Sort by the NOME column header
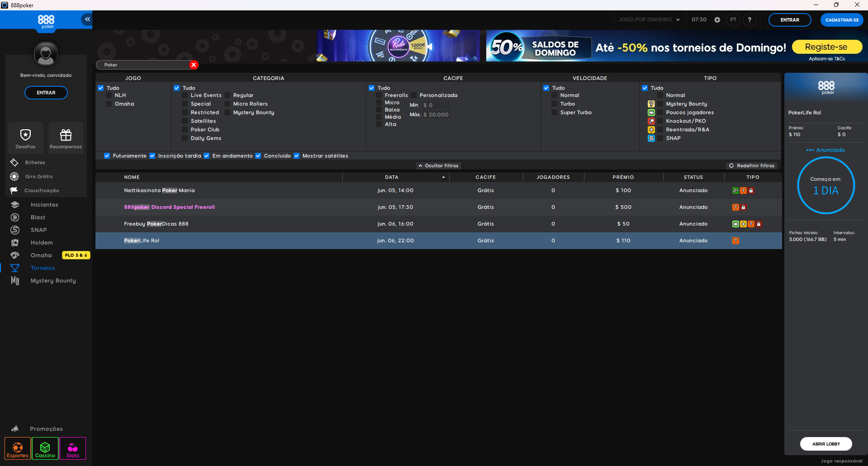868x466 pixels. [132, 177]
